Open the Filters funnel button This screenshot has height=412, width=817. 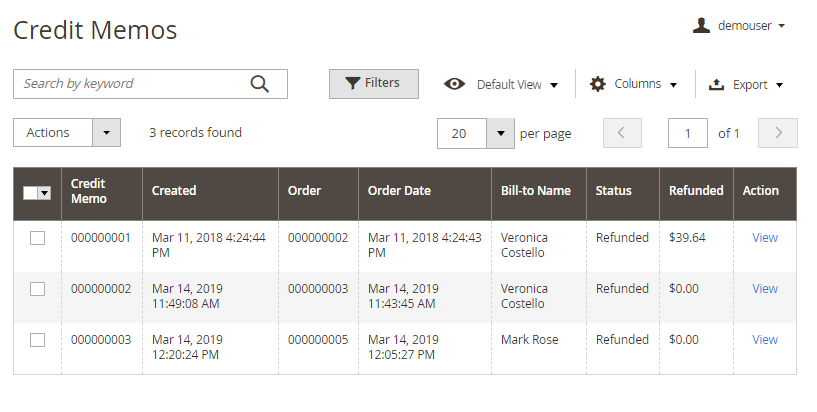tap(373, 84)
